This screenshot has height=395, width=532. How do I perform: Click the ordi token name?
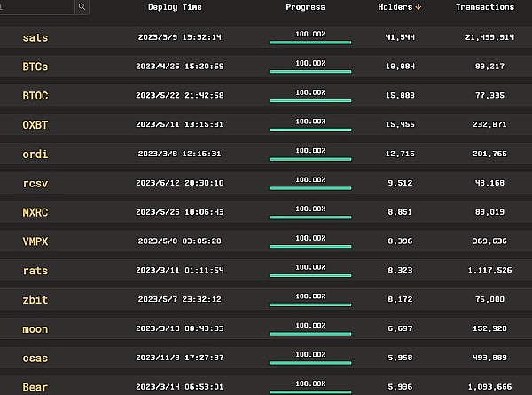coord(35,154)
